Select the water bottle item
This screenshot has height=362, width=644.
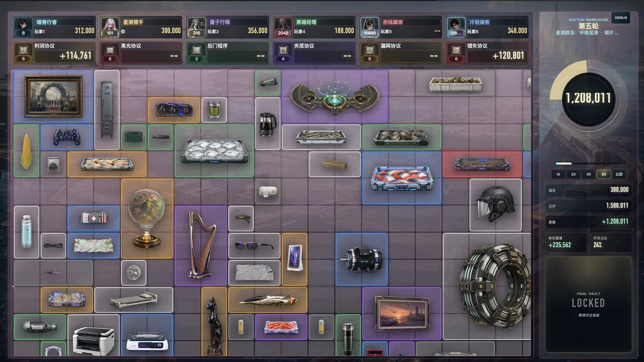point(26,232)
